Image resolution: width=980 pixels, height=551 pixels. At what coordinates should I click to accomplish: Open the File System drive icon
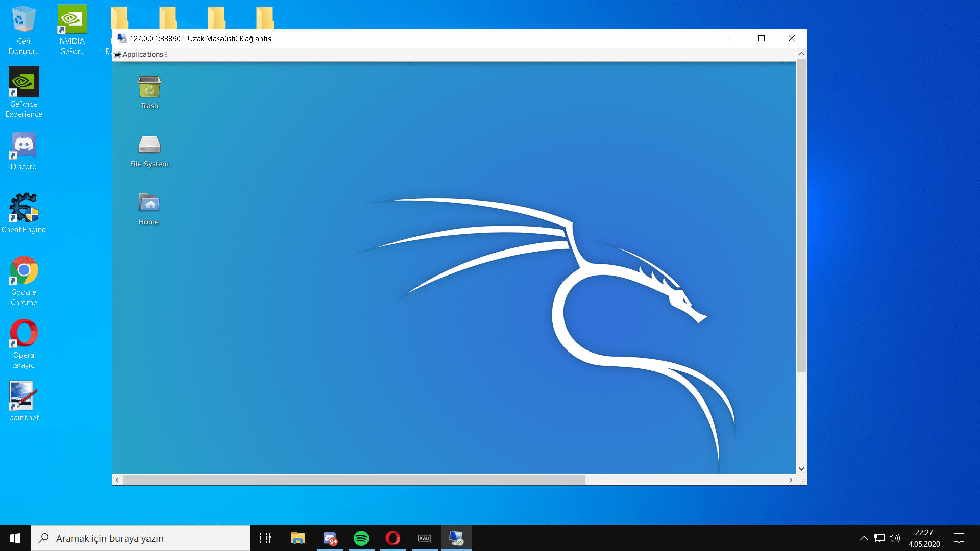click(x=149, y=145)
